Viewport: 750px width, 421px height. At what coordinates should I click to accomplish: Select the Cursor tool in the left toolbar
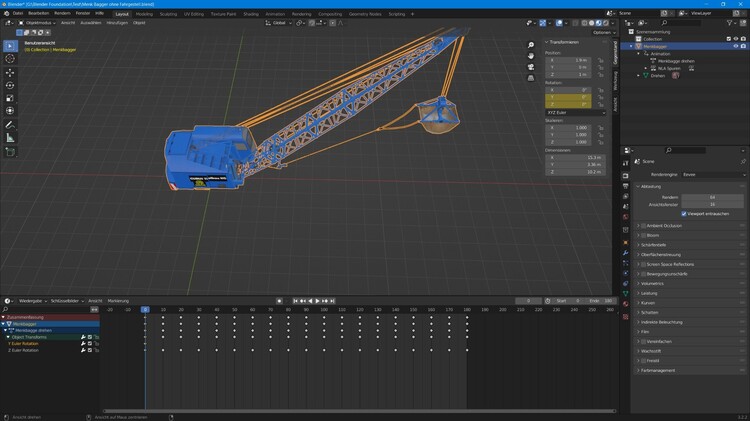tap(10, 59)
